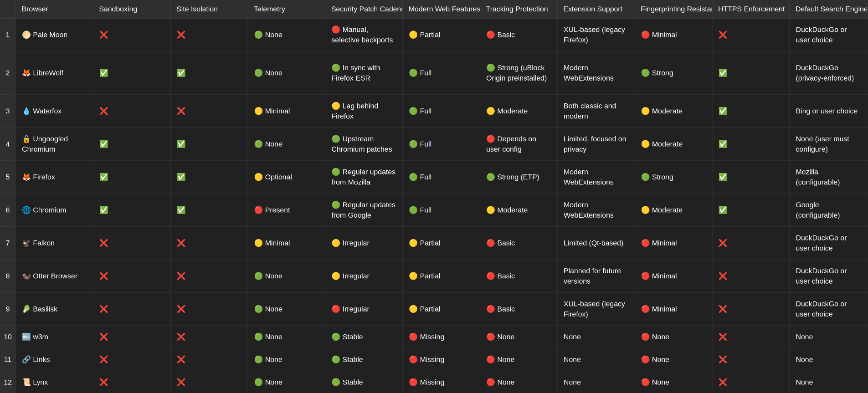Select the Extension Support column header
The width and height of the screenshot is (868, 393).
click(x=596, y=9)
